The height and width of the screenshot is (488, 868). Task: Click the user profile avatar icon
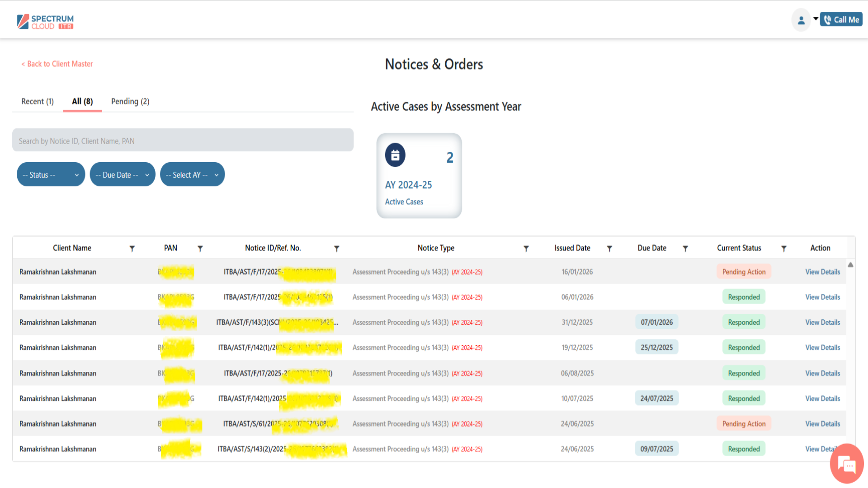coord(801,20)
